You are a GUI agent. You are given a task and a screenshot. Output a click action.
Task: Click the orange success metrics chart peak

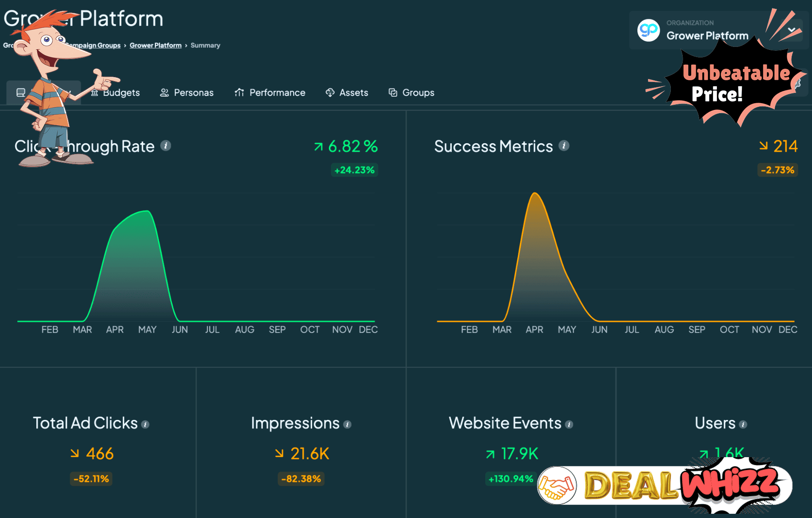click(x=535, y=194)
